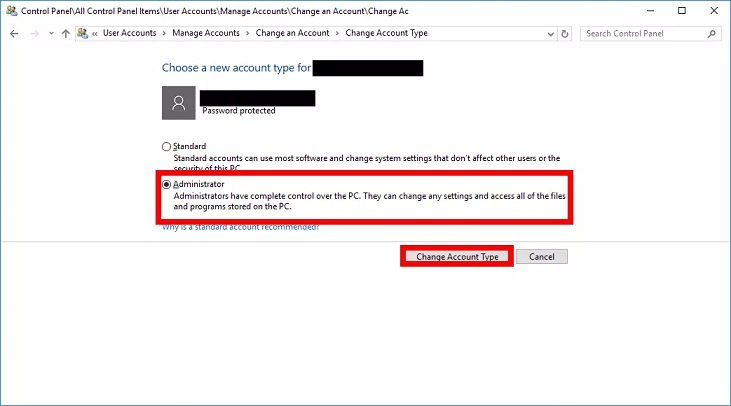
Task: Select the Administrator account radio button
Action: pos(167,185)
